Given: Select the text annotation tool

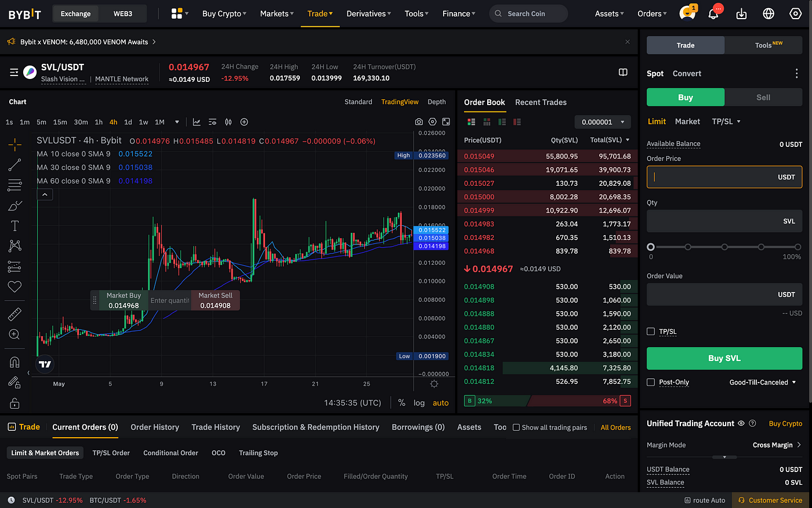Looking at the screenshot, I should pyautogui.click(x=14, y=226).
